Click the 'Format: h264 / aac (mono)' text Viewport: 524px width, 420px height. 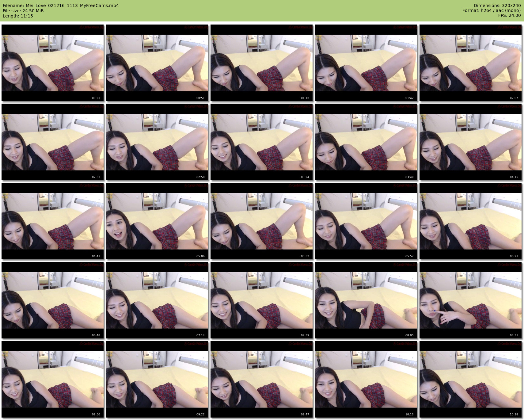pyautogui.click(x=492, y=10)
